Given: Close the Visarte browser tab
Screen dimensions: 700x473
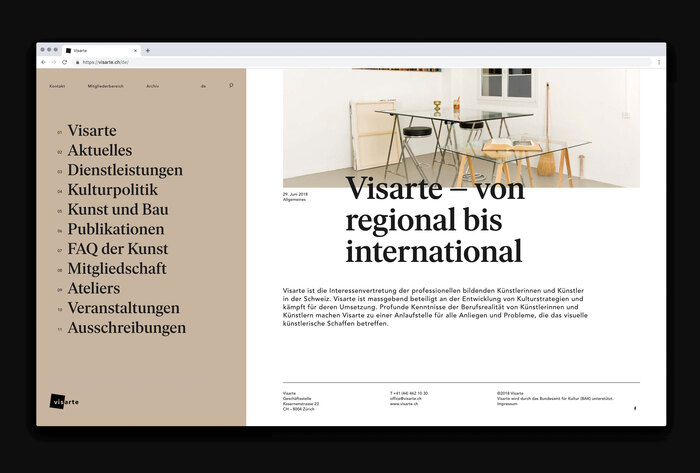Looking at the screenshot, I should [x=135, y=50].
